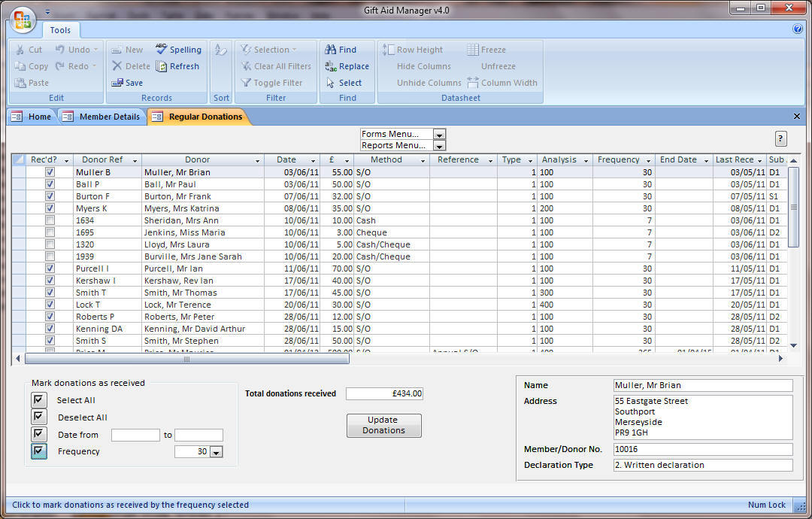Screen dimensions: 812x519
Task: Refresh the records
Action: [177, 66]
